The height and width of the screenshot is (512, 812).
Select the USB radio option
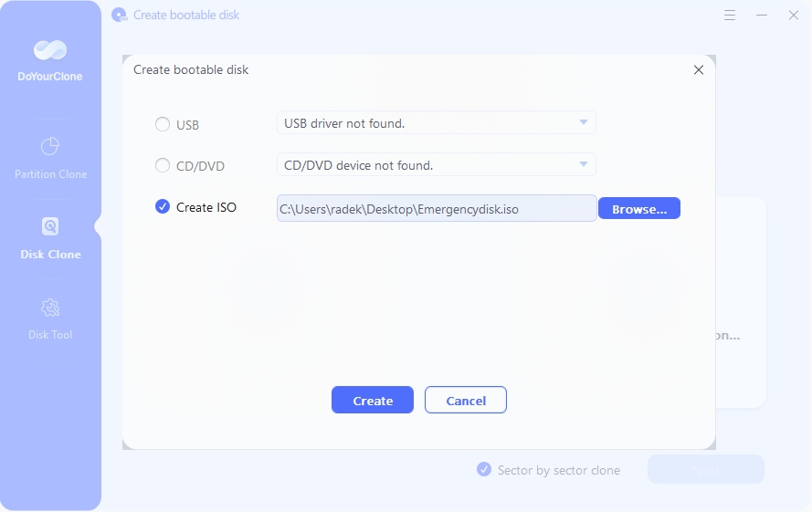(x=163, y=124)
